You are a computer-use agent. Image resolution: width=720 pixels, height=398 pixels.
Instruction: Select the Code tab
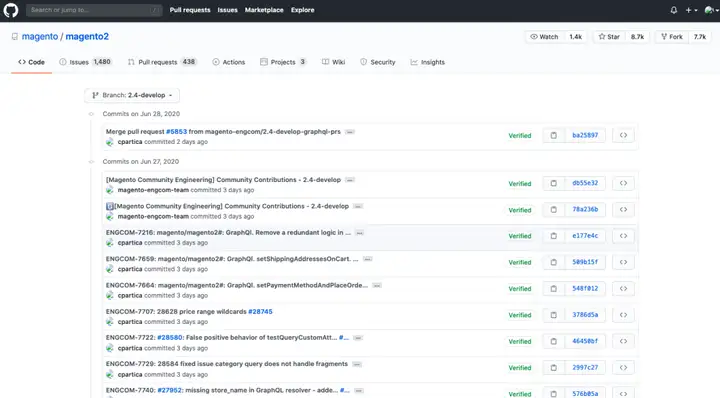[x=31, y=62]
